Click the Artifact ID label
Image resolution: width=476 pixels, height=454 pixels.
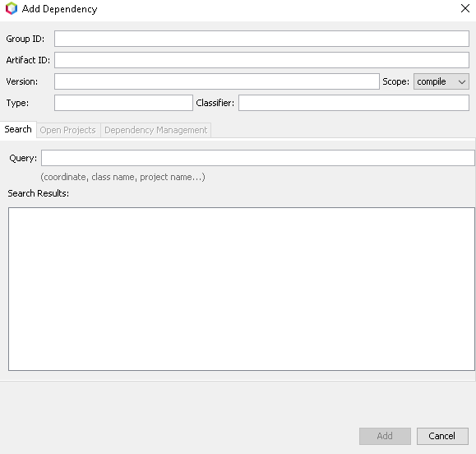click(x=28, y=60)
